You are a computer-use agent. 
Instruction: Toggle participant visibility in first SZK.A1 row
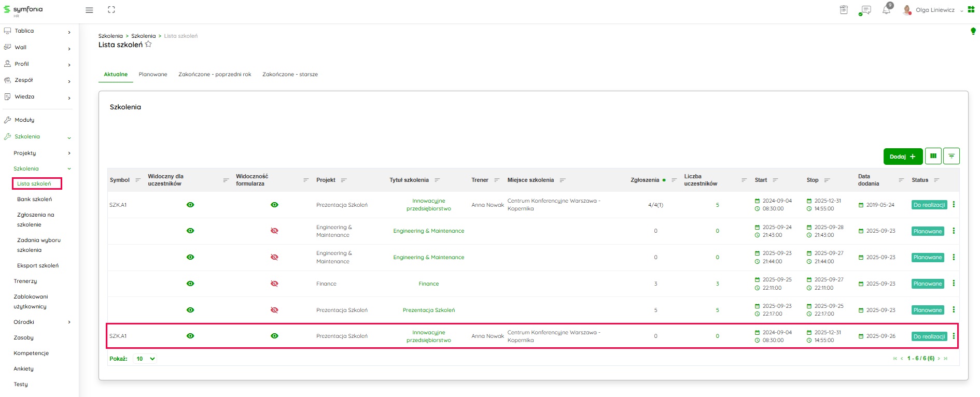pos(190,205)
